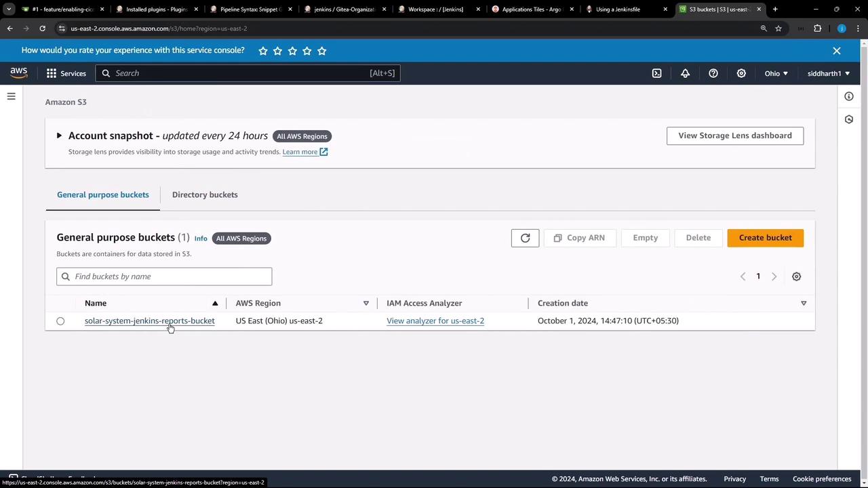Refresh the buckets list
The width and height of the screenshot is (868, 488).
[x=525, y=238]
